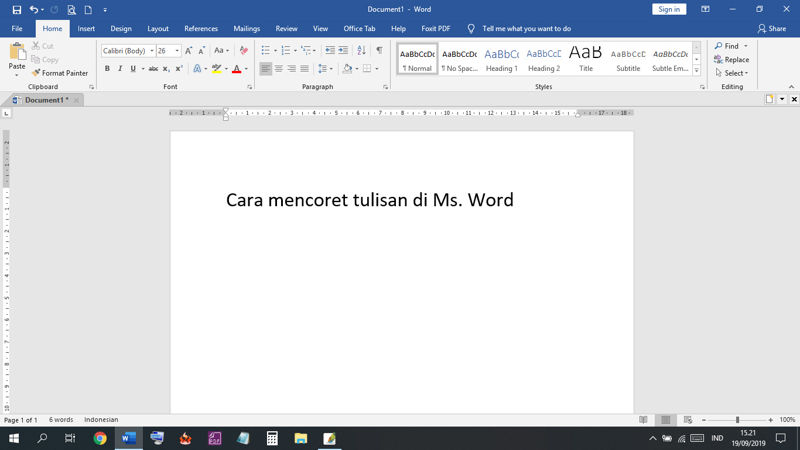Toggle Italic formatting
800x450 pixels.
click(120, 68)
